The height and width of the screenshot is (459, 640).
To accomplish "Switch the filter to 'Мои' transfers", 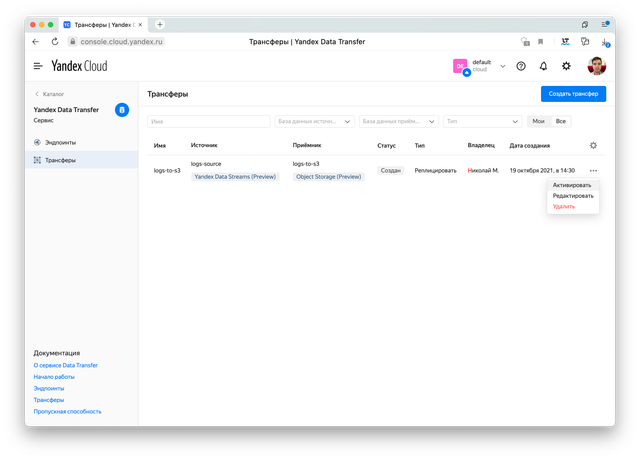I will [539, 121].
